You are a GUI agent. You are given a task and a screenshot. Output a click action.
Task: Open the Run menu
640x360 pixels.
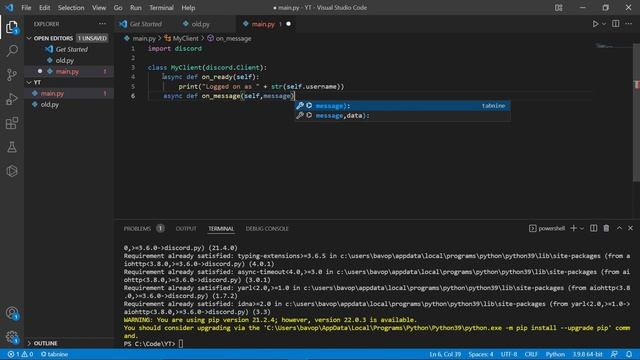[136, 8]
